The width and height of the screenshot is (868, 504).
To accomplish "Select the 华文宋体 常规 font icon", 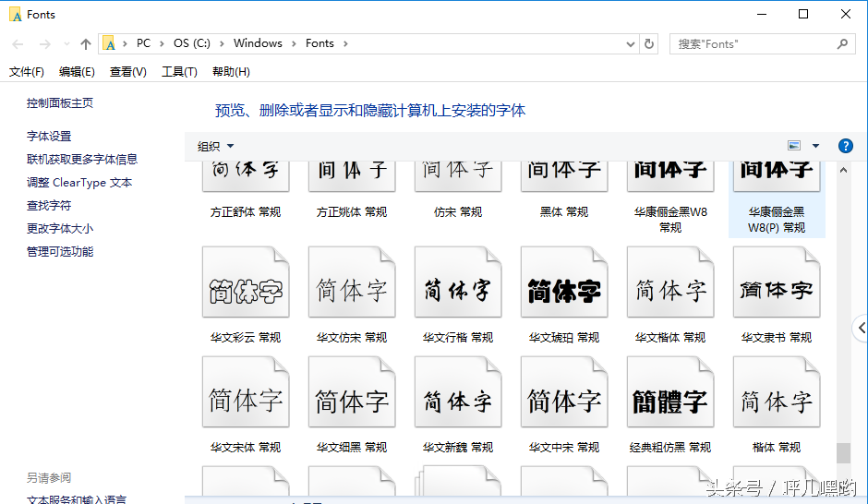I will [246, 391].
